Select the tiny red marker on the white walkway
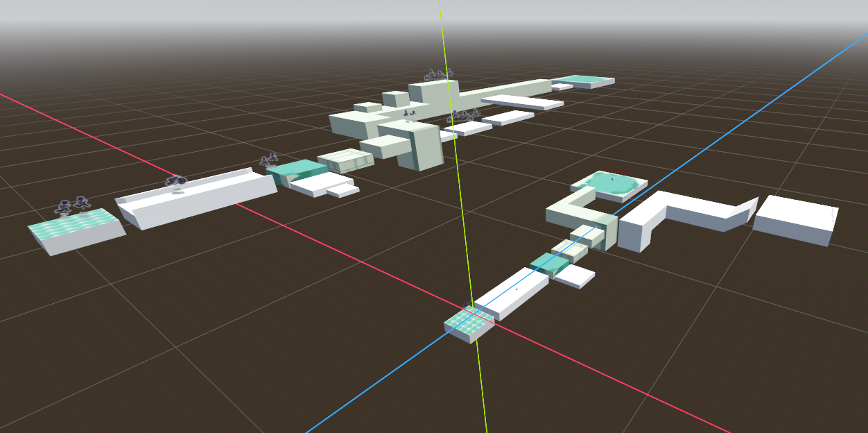This screenshot has width=868, height=433. 517,289
